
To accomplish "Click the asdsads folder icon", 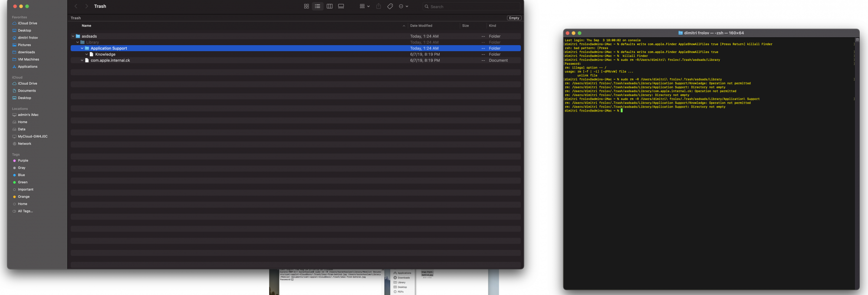I will 78,36.
